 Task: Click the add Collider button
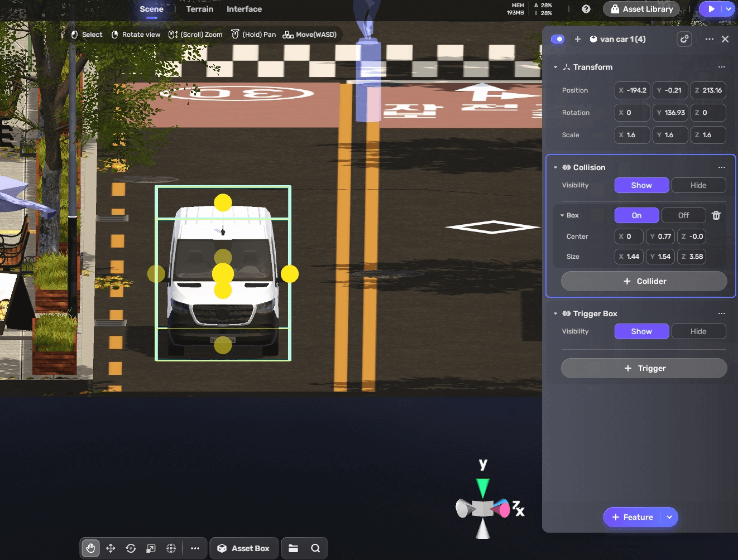coord(644,281)
